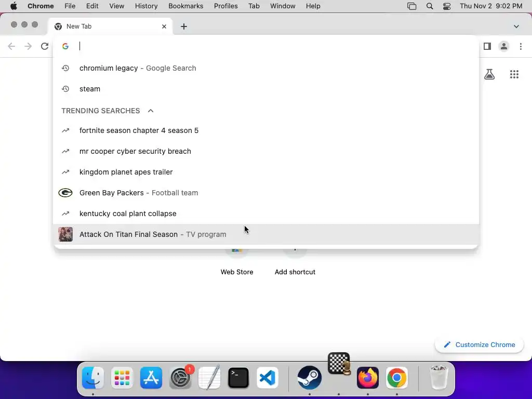The height and width of the screenshot is (399, 532).
Task: Click the Attack On Titan thumbnail
Action: tap(65, 234)
